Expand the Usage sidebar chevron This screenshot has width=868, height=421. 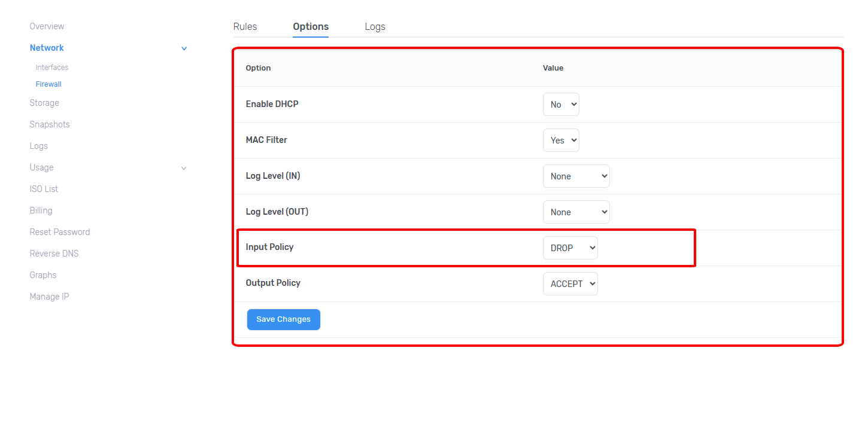[x=184, y=168]
